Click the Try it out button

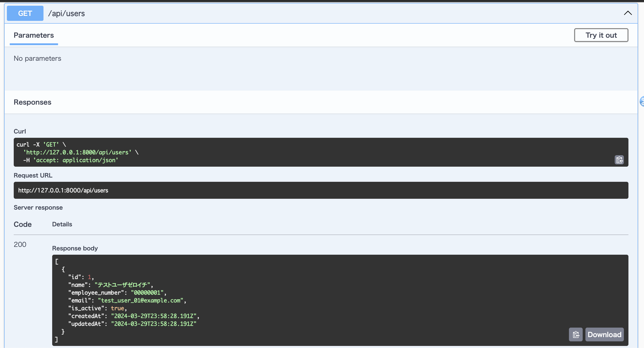click(x=601, y=35)
